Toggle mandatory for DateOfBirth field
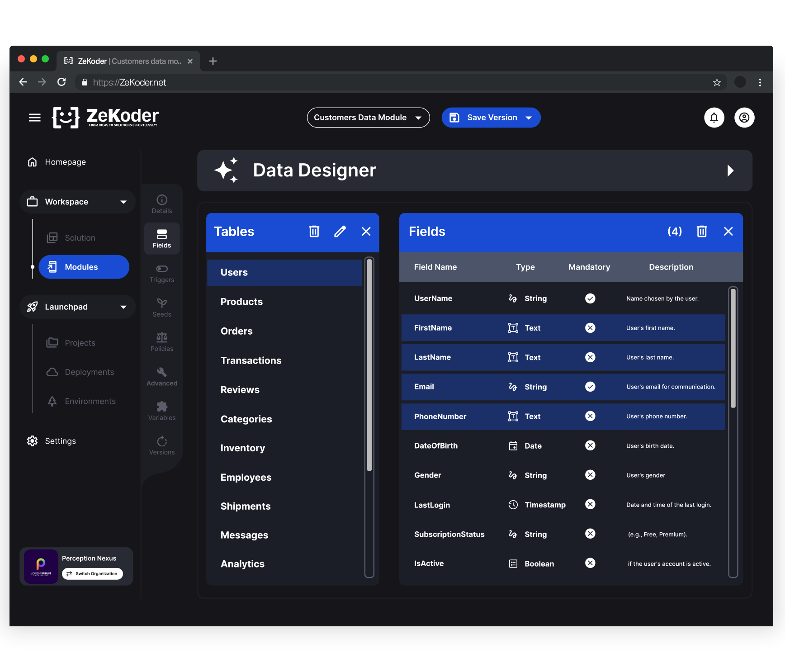This screenshot has width=785, height=672. (590, 446)
